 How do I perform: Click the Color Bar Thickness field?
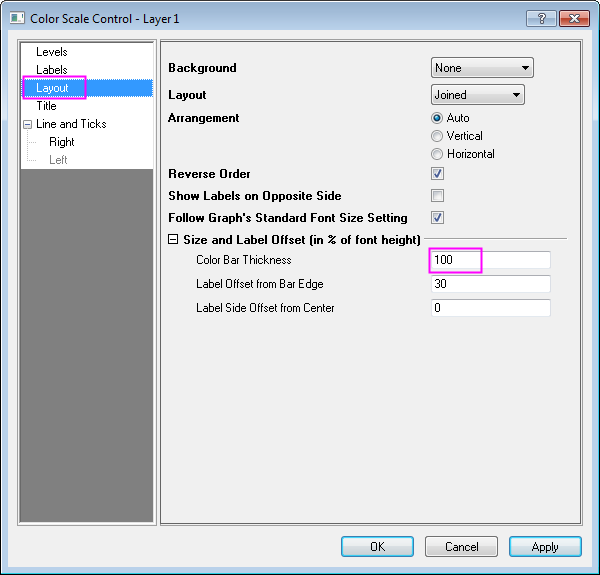tap(490, 260)
